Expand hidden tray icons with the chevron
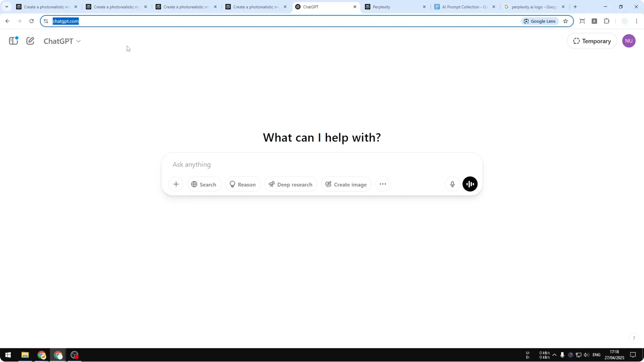Screen dimensions: 644x362 [x=555, y=355]
